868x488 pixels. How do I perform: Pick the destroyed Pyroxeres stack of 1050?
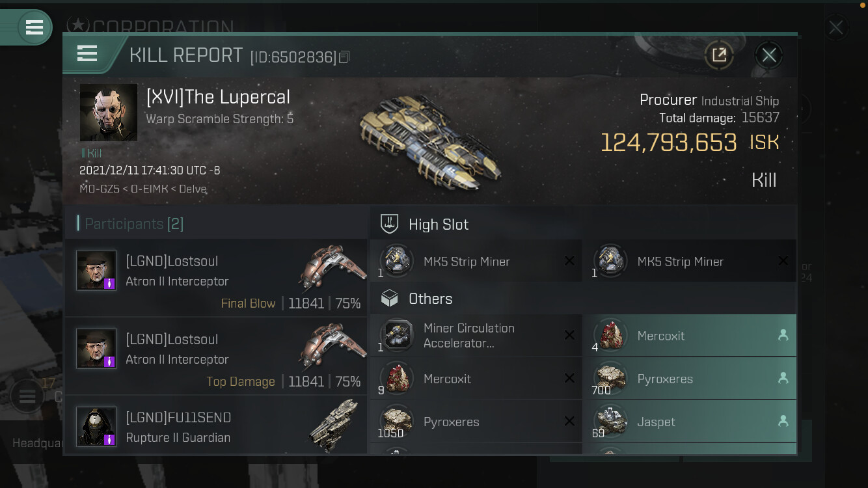click(476, 422)
